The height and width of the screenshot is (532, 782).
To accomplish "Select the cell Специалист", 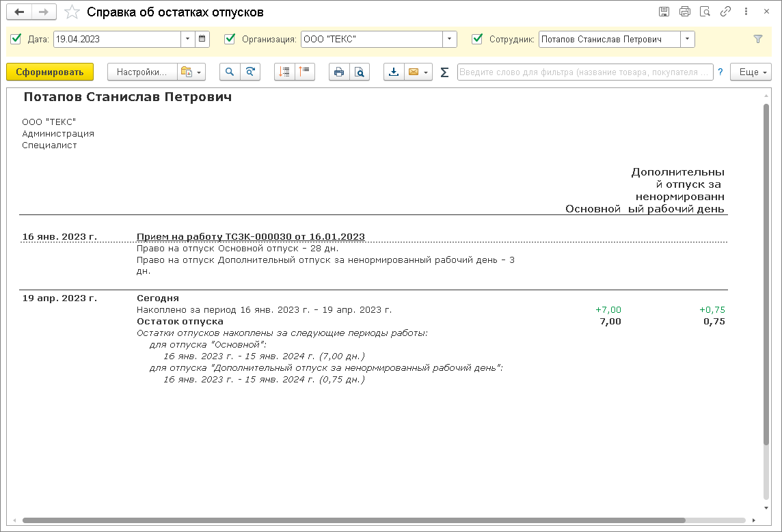I will (49, 145).
